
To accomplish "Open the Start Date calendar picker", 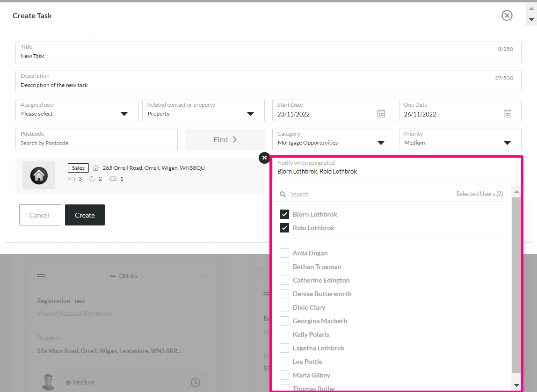I will [381, 113].
